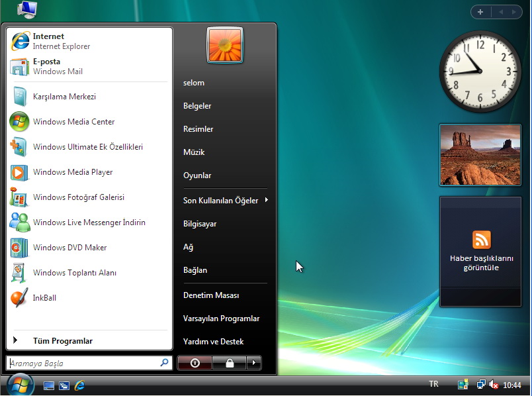Expand Son Kullanılan Öğeler submenu
The height and width of the screenshot is (396, 532).
click(225, 201)
